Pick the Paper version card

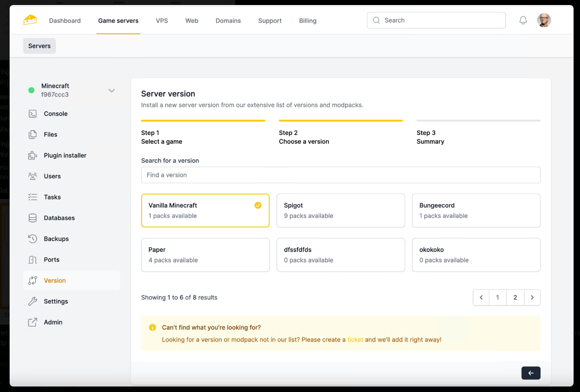[x=205, y=255]
